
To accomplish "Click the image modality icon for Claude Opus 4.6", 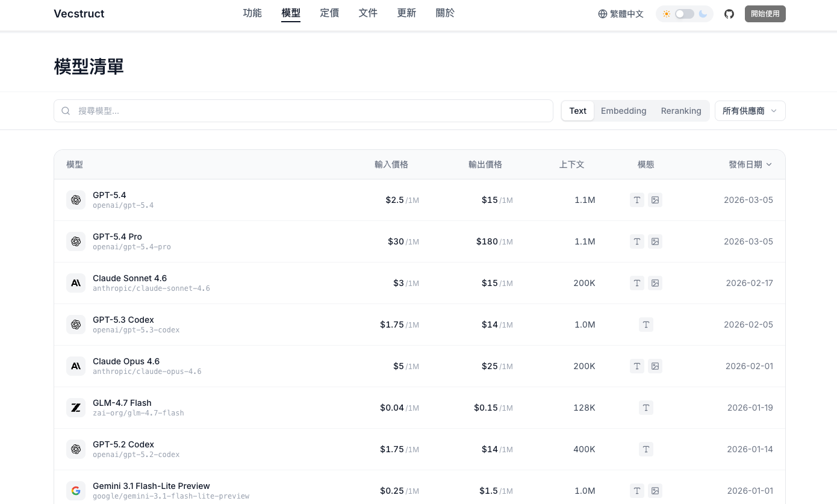I will 655,366.
